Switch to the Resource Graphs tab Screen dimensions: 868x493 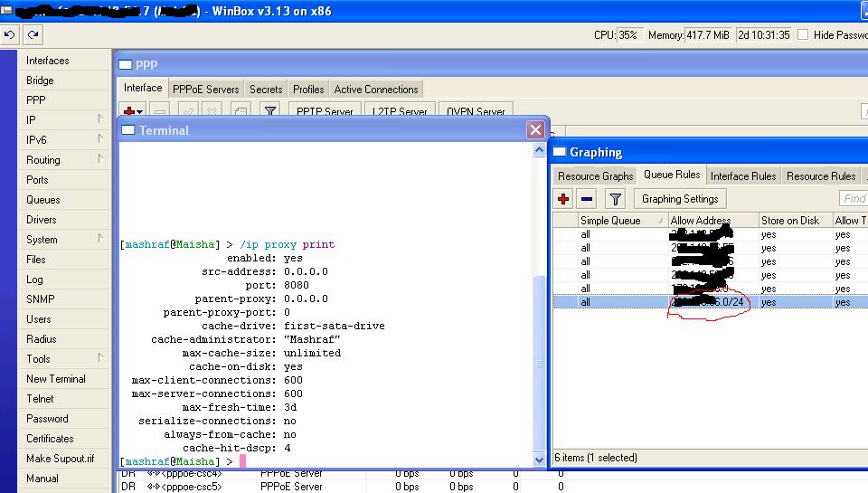click(x=595, y=176)
